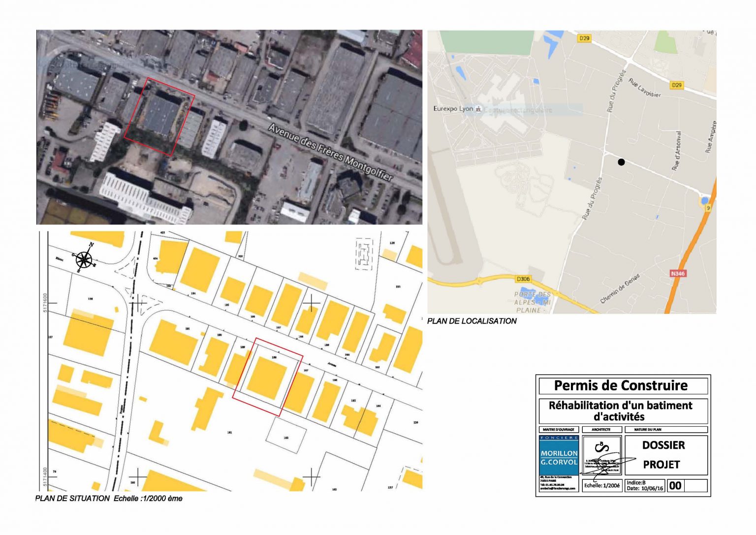
Task: Click the black location dot on the map
Action: coord(621,162)
